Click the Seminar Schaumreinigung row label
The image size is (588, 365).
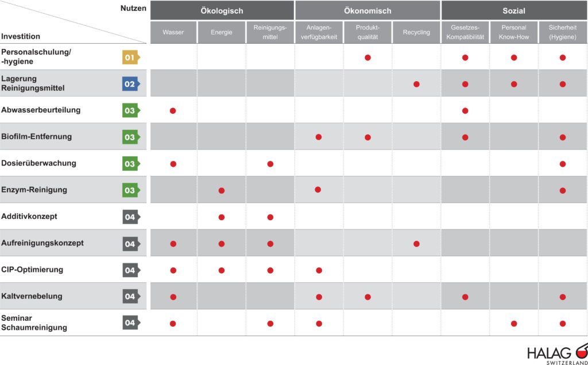[34, 323]
